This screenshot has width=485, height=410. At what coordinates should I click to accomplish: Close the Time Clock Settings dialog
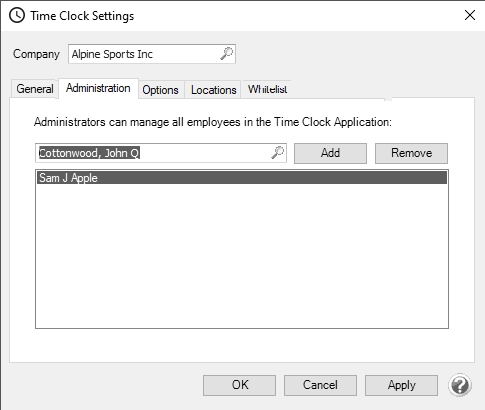pyautogui.click(x=470, y=15)
